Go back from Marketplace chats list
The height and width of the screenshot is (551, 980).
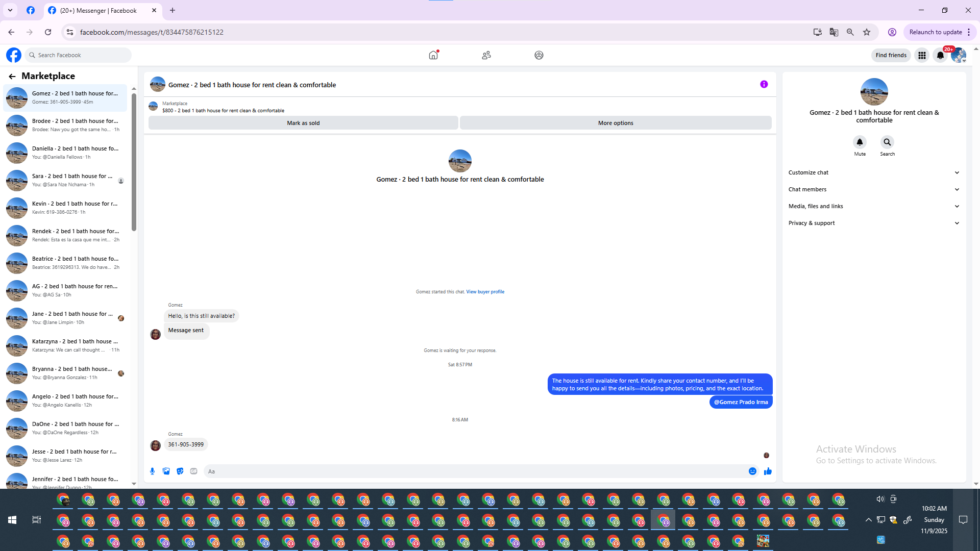pos(12,77)
